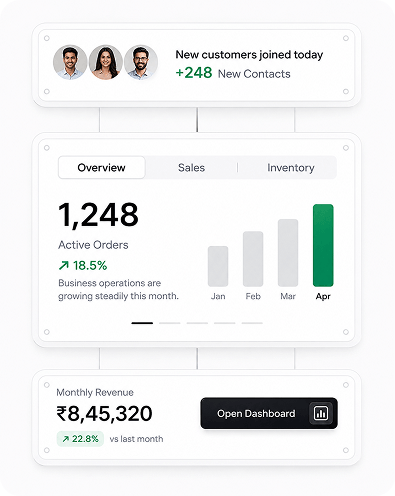Viewport: 395px width, 496px height.
Task: Click the 'vs last month' text
Action: tap(136, 439)
